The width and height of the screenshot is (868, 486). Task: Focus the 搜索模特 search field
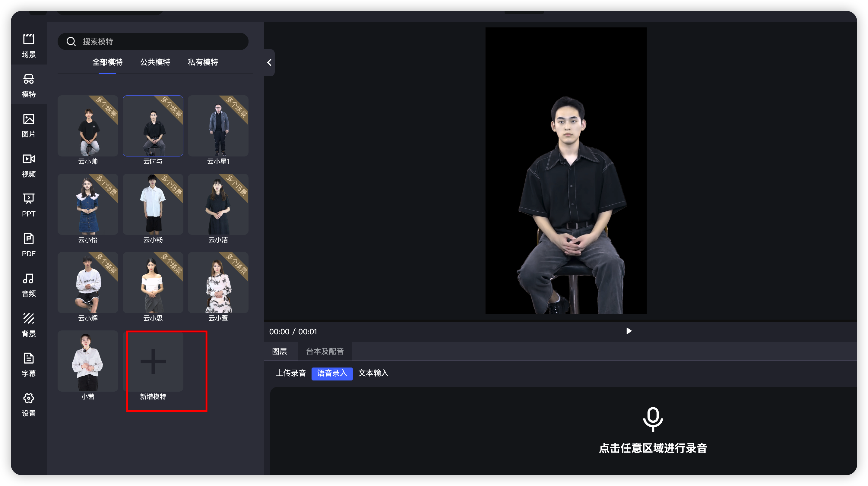coord(153,41)
